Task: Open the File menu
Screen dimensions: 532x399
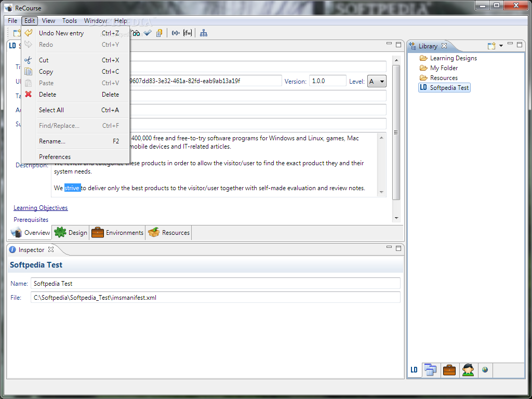Action: coord(12,21)
